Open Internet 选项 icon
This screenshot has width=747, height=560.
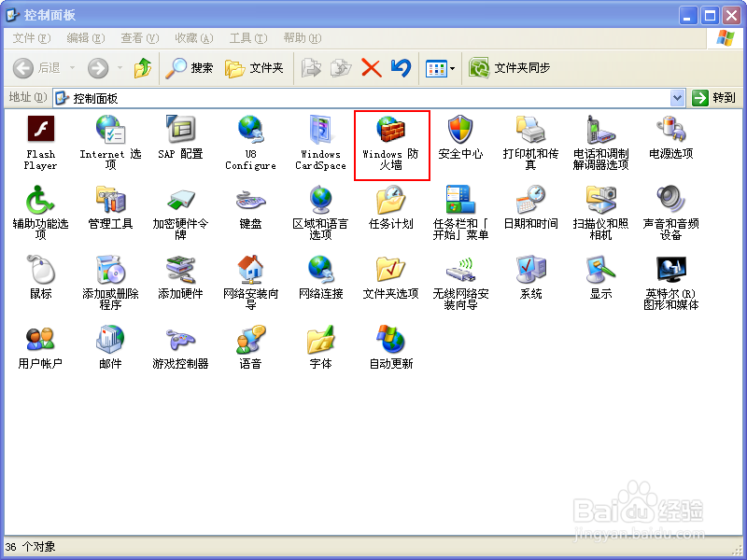110,143
